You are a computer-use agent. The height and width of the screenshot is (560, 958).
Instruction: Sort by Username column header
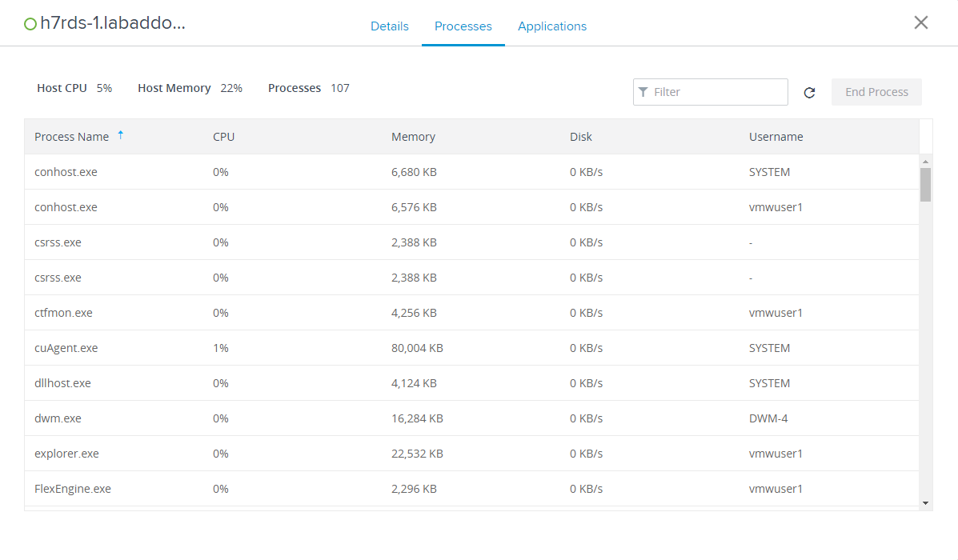pyautogui.click(x=776, y=137)
